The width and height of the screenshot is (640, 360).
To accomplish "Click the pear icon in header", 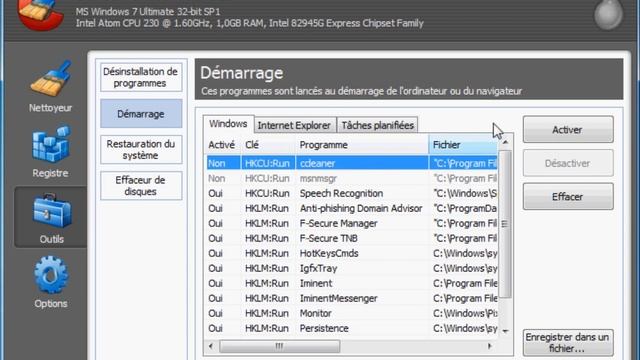I will tap(608, 14).
